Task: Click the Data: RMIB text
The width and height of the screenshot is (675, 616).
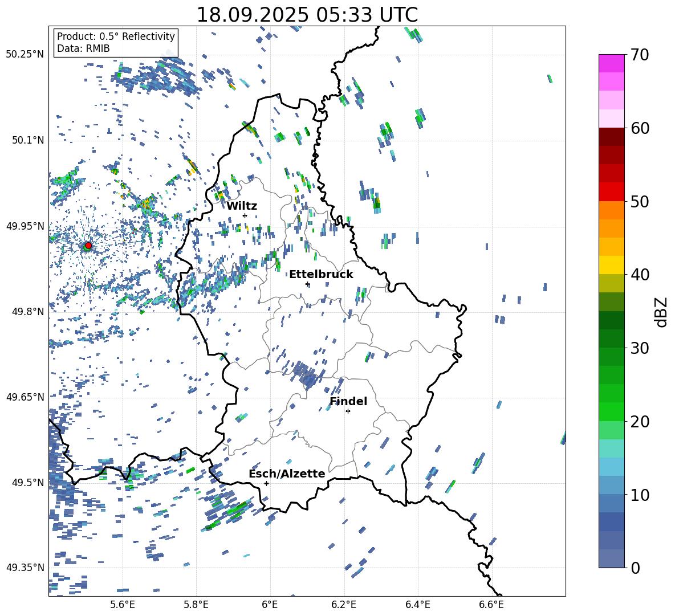Action: tap(83, 48)
